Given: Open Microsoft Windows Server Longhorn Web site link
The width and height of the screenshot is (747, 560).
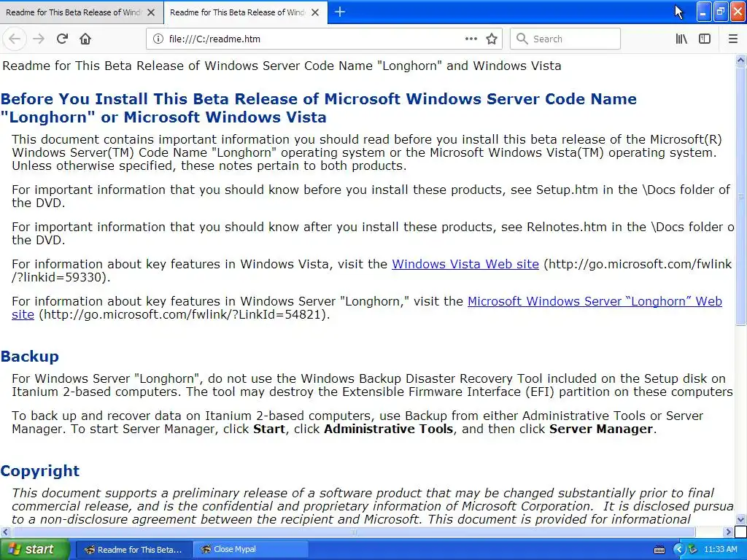Looking at the screenshot, I should click(x=595, y=301).
